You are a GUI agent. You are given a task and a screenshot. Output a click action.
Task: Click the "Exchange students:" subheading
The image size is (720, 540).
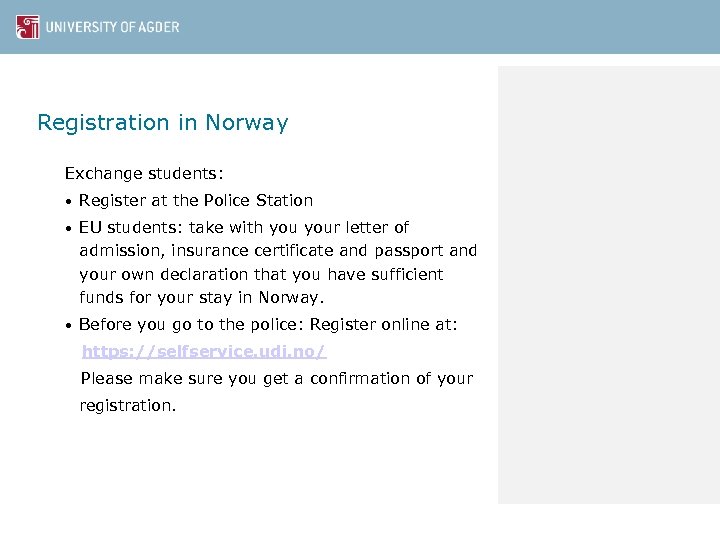pyautogui.click(x=144, y=173)
